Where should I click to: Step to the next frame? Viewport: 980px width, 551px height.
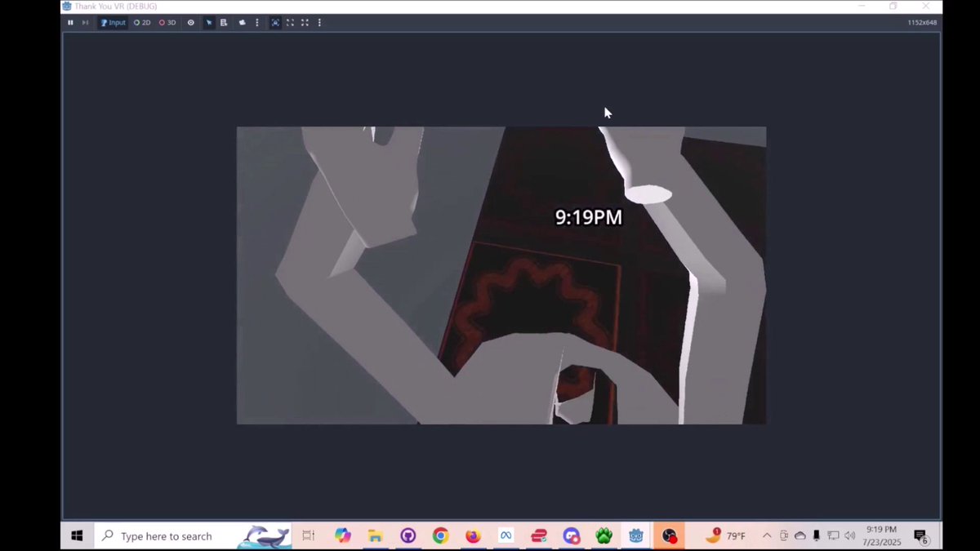(x=85, y=22)
